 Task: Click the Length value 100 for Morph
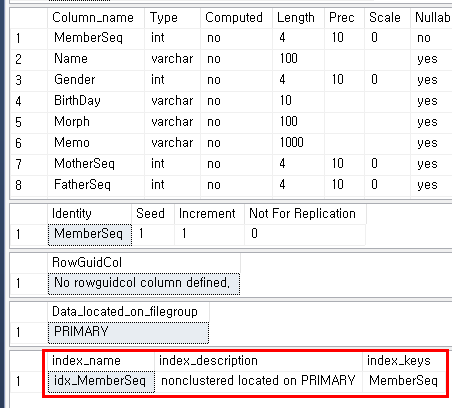point(298,122)
